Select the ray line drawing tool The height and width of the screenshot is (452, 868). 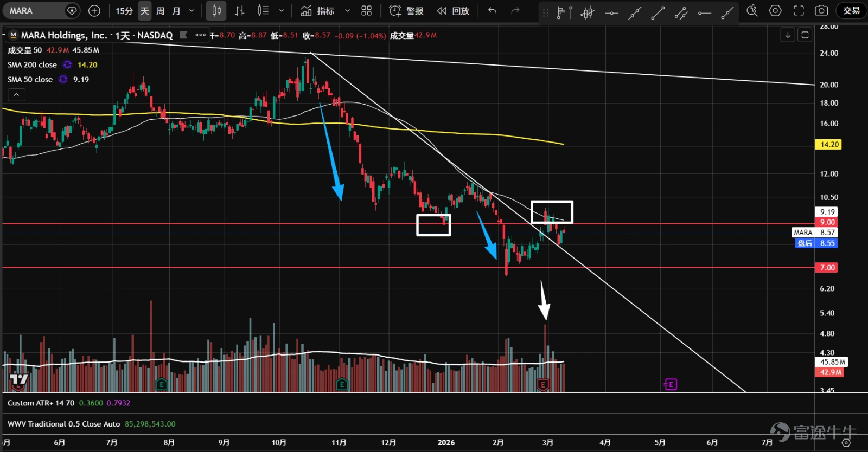[728, 12]
